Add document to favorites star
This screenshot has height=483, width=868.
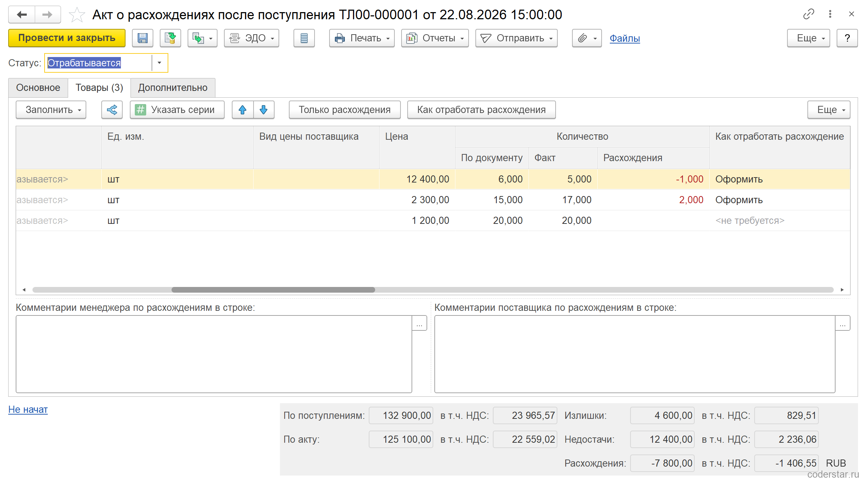point(77,15)
